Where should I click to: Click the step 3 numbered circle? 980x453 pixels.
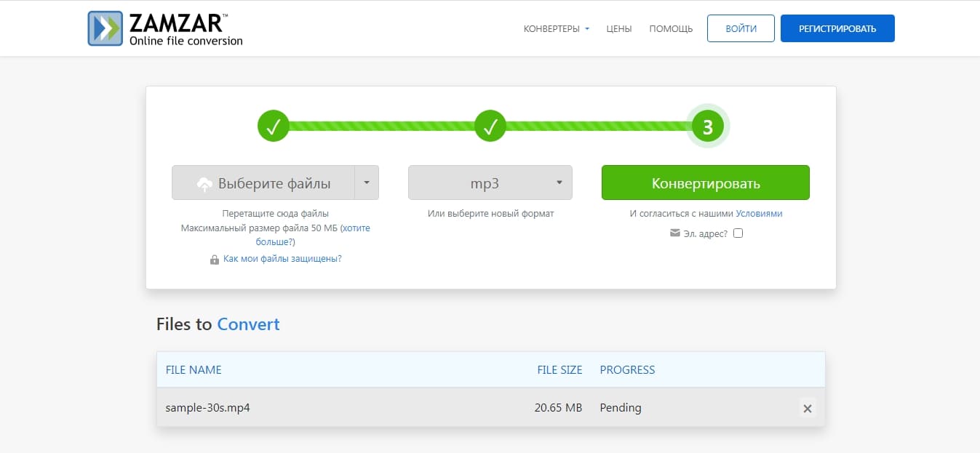(x=707, y=127)
